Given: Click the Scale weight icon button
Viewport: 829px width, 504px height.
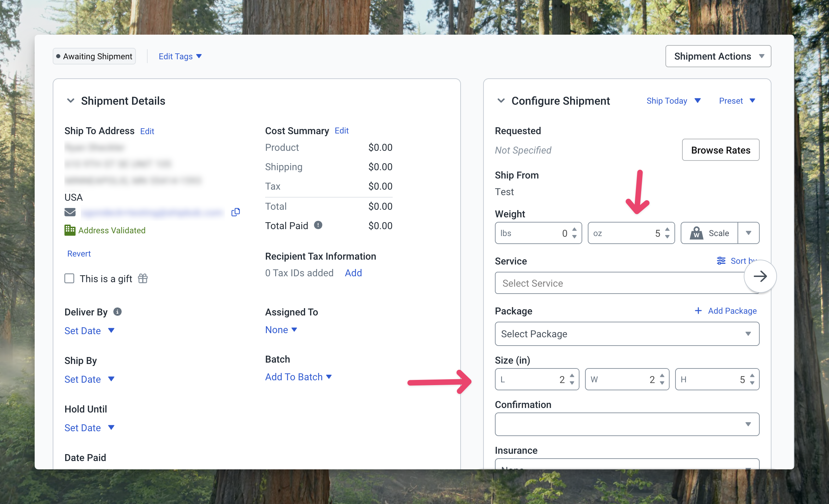Looking at the screenshot, I should (x=709, y=233).
